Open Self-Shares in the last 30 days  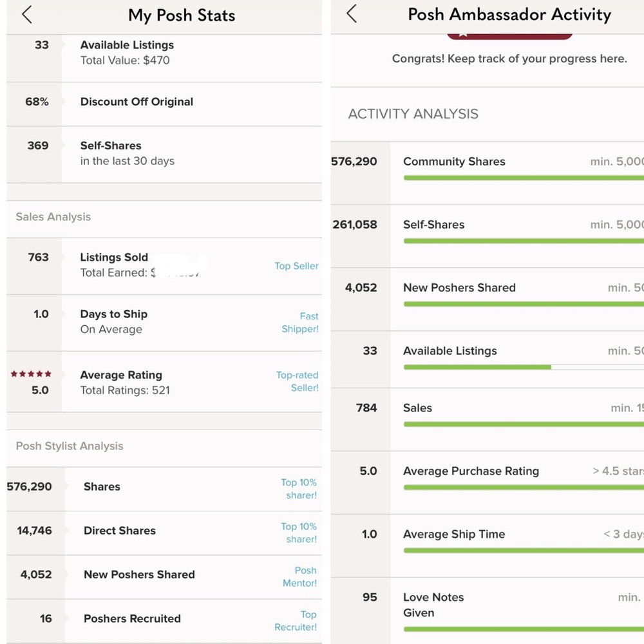coord(164,155)
